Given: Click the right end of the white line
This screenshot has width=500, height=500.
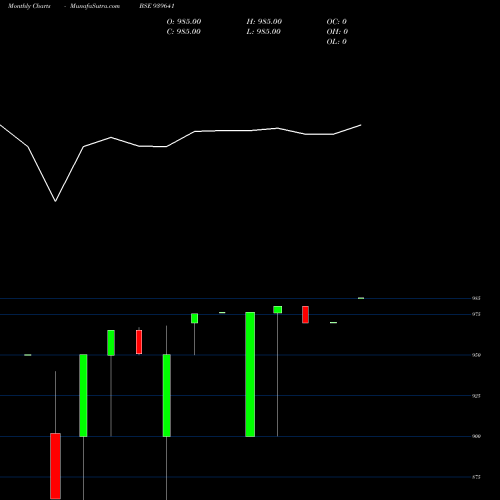Looking at the screenshot, I should pyautogui.click(x=361, y=125).
